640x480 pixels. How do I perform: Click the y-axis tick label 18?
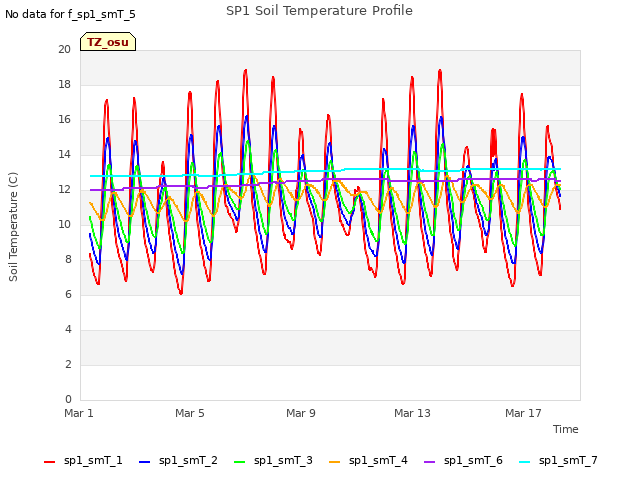pos(64,84)
